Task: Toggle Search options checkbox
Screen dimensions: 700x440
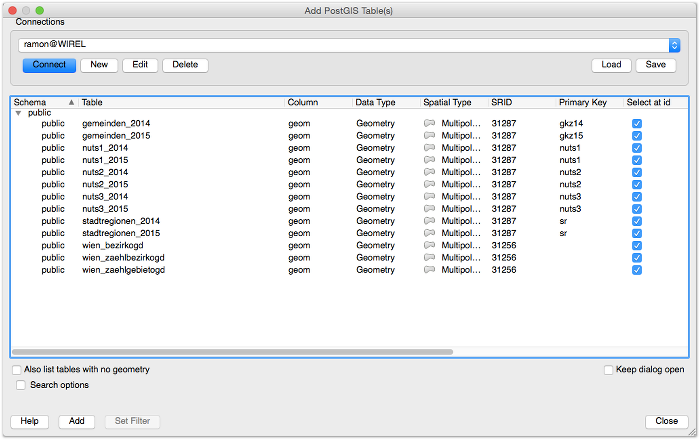Action: 21,385
